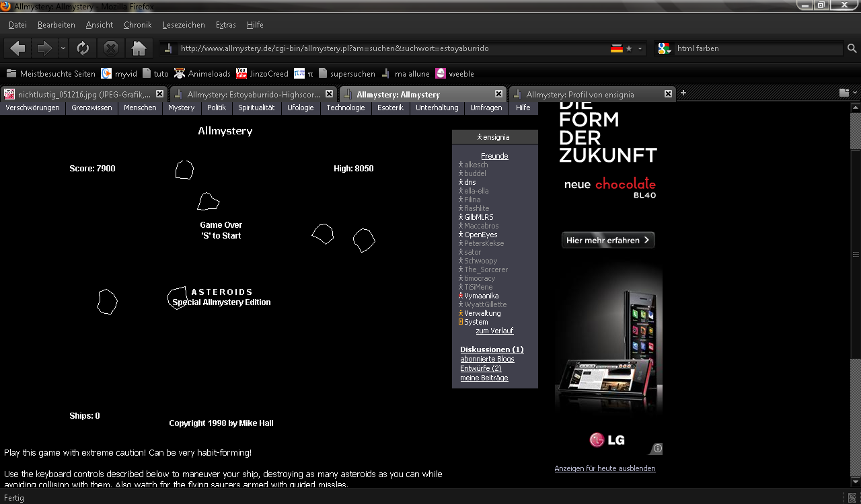Viewport: 861px width, 504px height.
Task: Open Diskussionen (1) link
Action: tap(492, 349)
